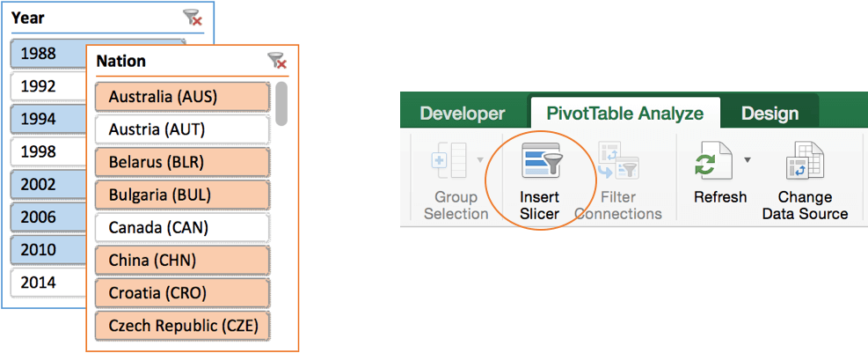The height and width of the screenshot is (353, 868).
Task: Click the Change Data Source icon
Action: [804, 161]
